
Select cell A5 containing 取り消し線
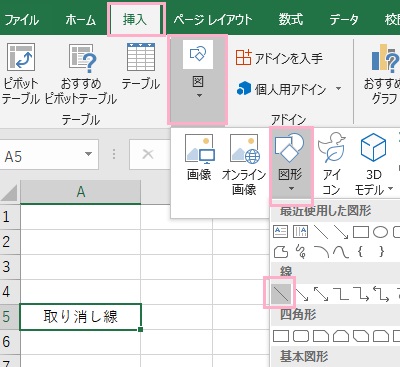tap(80, 317)
